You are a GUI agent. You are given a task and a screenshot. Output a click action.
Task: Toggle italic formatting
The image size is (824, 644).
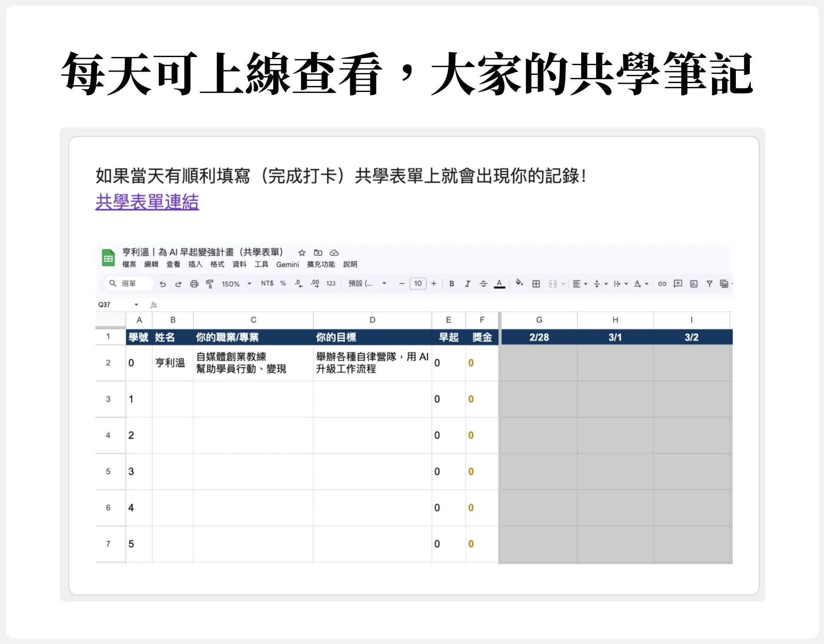pyautogui.click(x=468, y=284)
